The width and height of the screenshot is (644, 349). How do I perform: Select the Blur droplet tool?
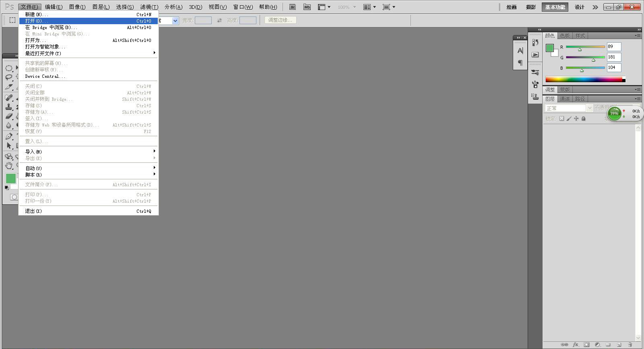[9, 125]
